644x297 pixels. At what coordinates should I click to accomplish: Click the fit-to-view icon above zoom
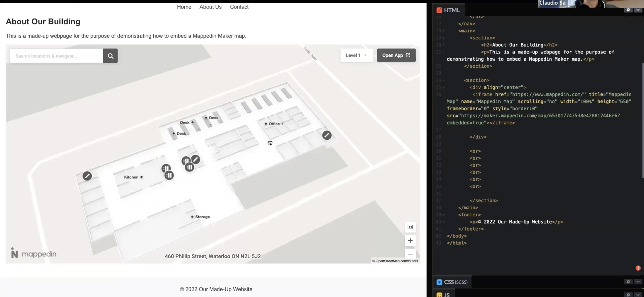[410, 227]
